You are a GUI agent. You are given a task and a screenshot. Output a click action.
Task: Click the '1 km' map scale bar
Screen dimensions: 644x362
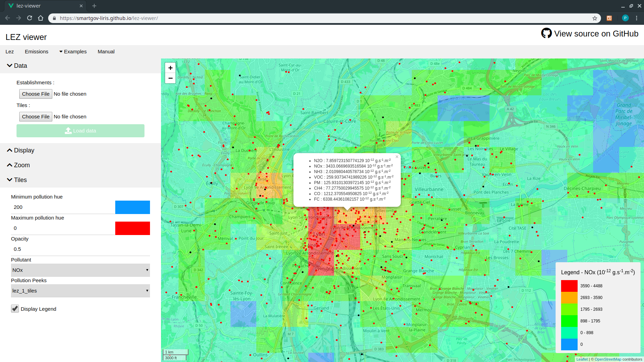[175, 352]
